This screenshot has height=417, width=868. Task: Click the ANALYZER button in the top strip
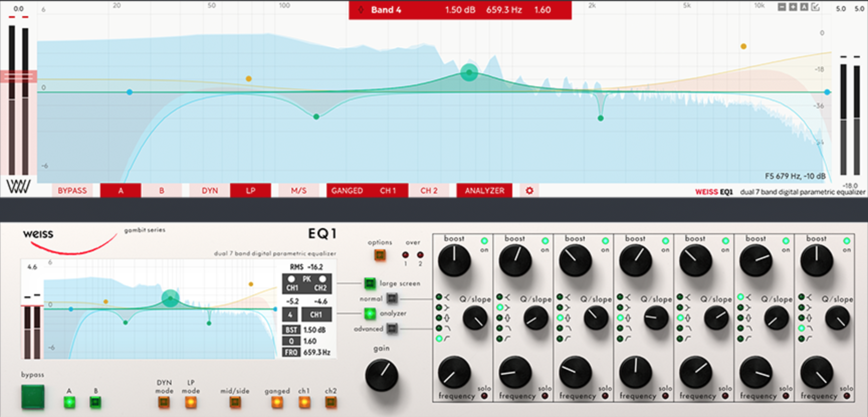point(484,190)
